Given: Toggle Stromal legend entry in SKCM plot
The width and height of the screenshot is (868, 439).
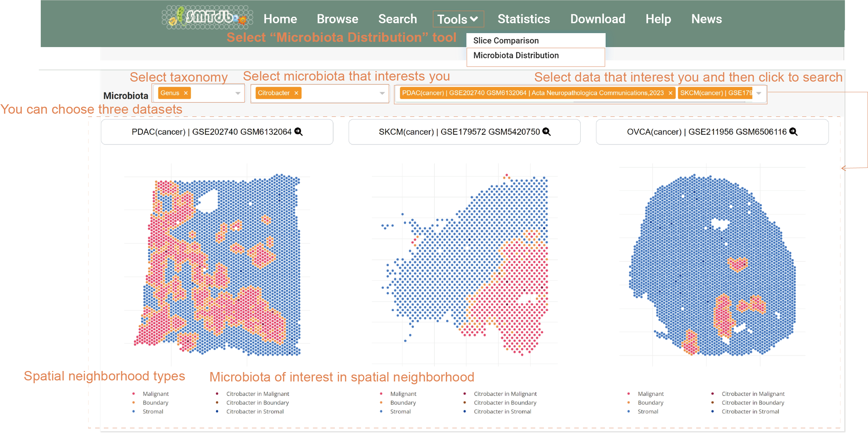Looking at the screenshot, I should pyautogui.click(x=400, y=411).
